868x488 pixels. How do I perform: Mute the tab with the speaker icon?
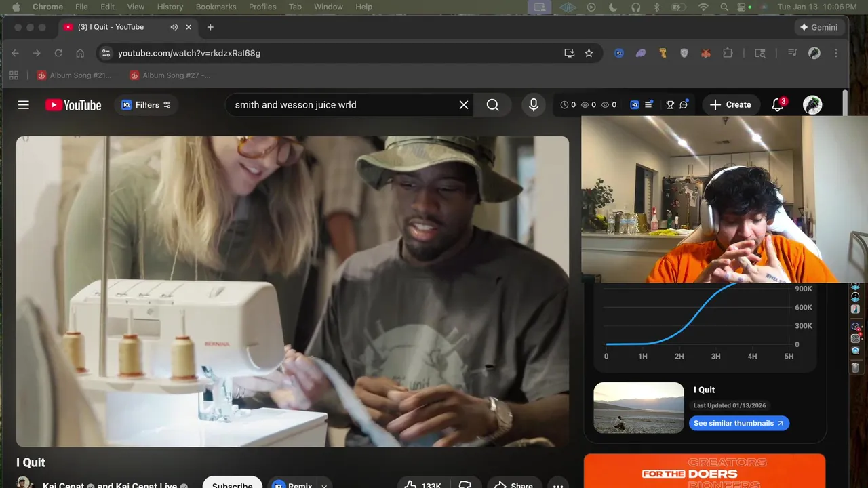[x=174, y=27]
